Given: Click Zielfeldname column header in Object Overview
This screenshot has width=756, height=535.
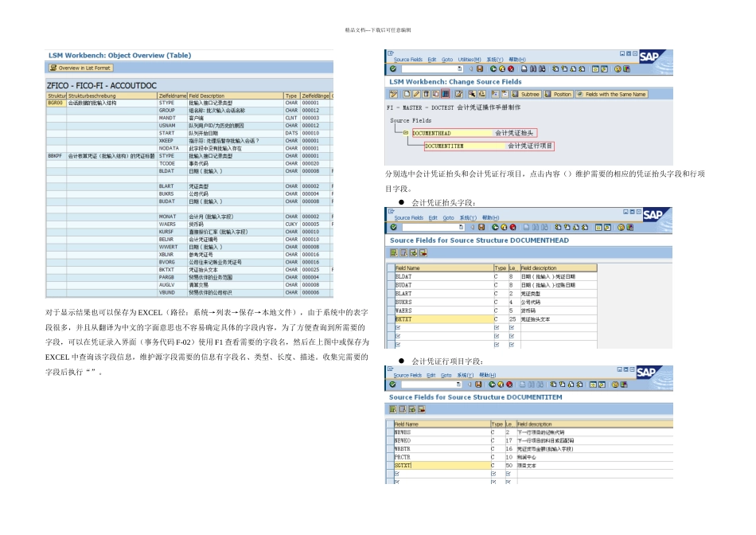Looking at the screenshot, I should (172, 96).
